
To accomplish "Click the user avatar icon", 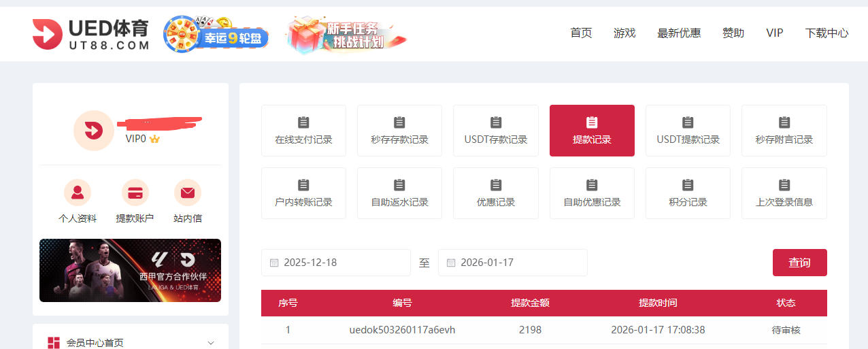I will [x=93, y=131].
